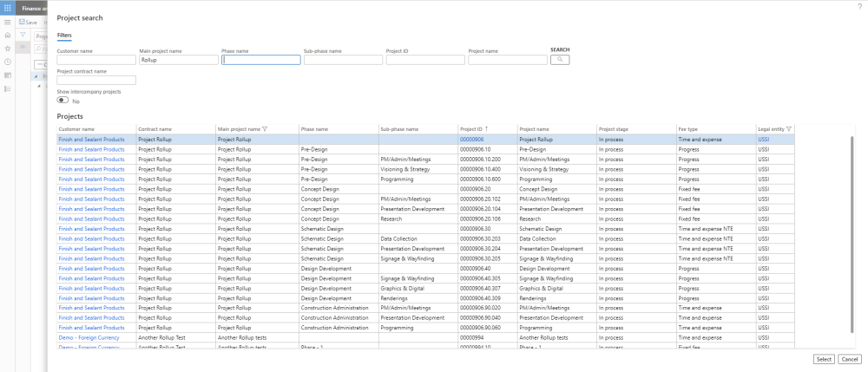Click Main project name field containing Rollup
The height and width of the screenshot is (372, 868).
click(x=178, y=60)
